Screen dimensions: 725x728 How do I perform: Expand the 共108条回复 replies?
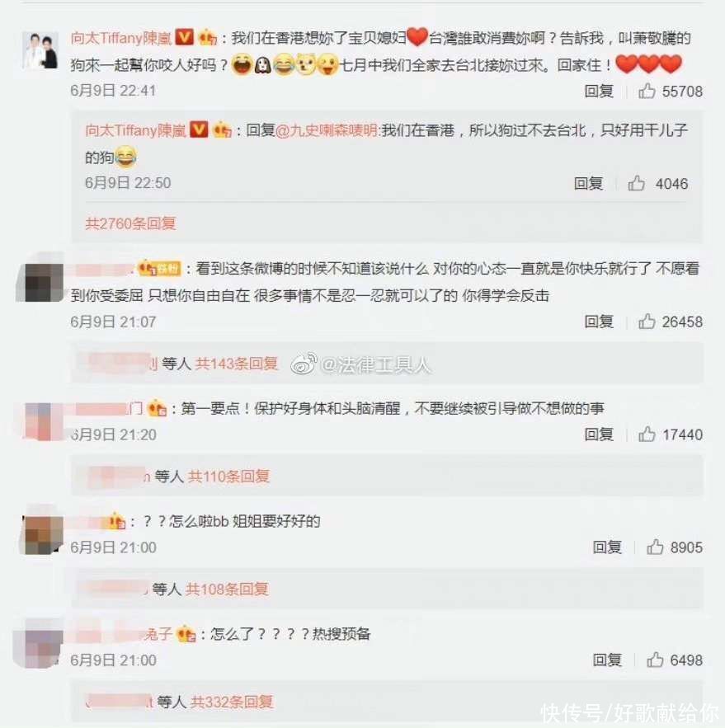[227, 589]
